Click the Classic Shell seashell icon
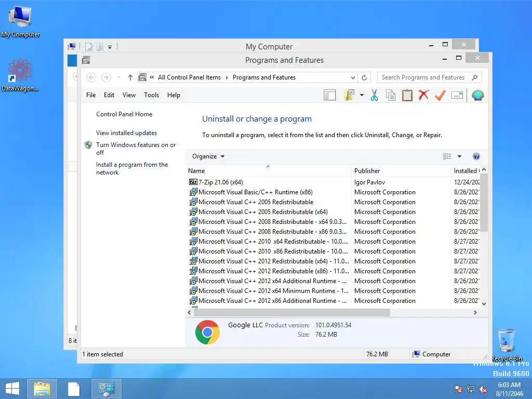Screen dimensions: 532x399 (x=477, y=96)
